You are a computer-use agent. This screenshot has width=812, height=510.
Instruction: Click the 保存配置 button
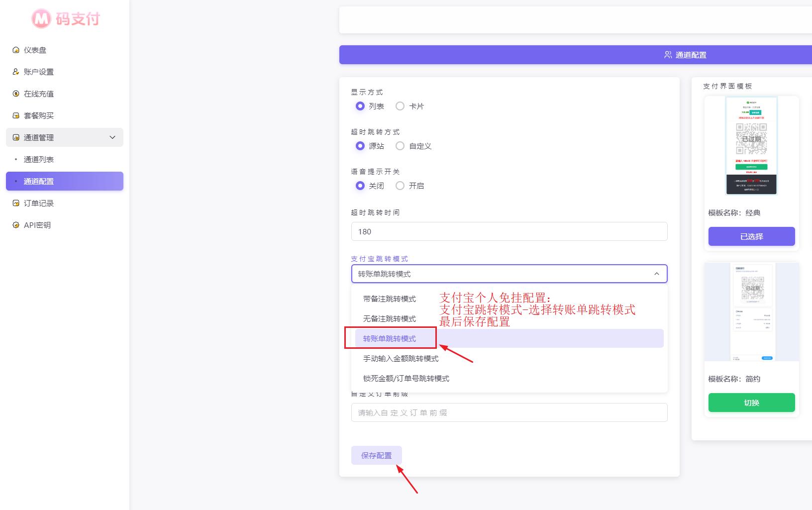click(x=376, y=455)
